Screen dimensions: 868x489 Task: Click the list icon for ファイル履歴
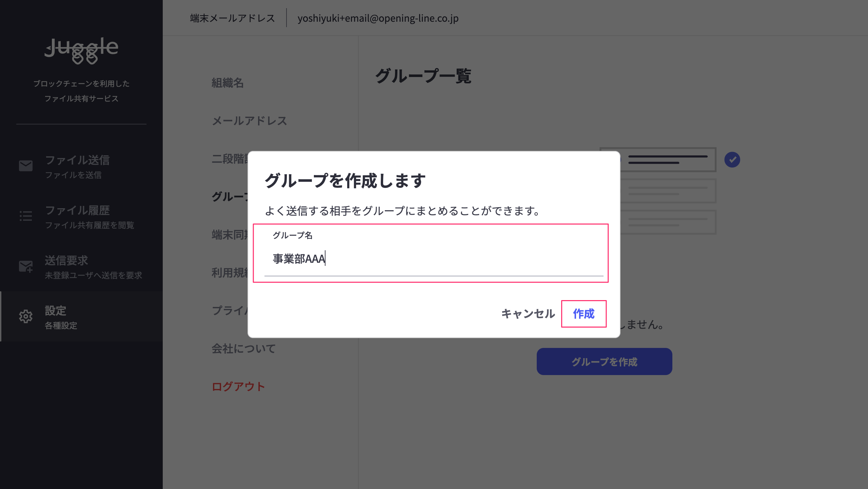pyautogui.click(x=26, y=216)
